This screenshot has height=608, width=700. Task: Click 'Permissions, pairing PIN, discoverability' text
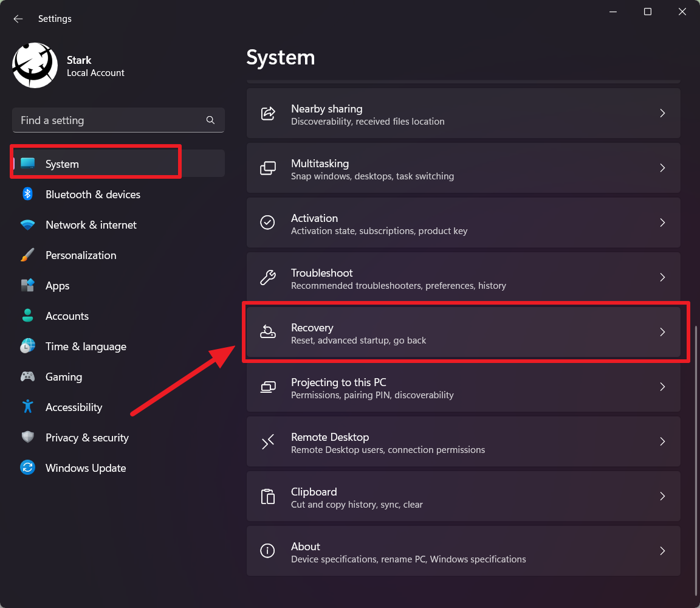tap(372, 395)
